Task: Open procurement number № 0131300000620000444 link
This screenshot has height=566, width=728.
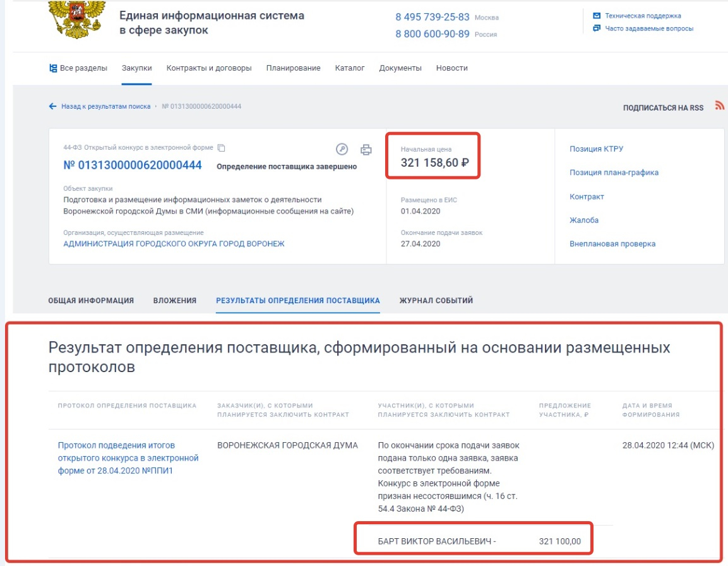Action: pos(133,165)
